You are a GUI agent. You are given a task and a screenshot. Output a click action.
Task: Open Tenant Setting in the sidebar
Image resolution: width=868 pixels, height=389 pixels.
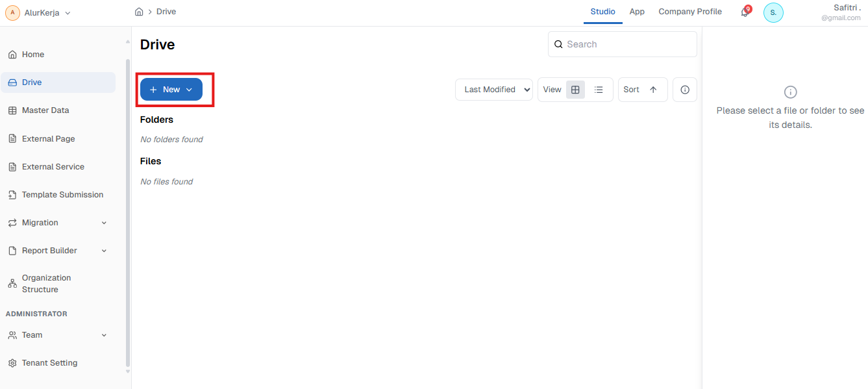tap(58, 363)
